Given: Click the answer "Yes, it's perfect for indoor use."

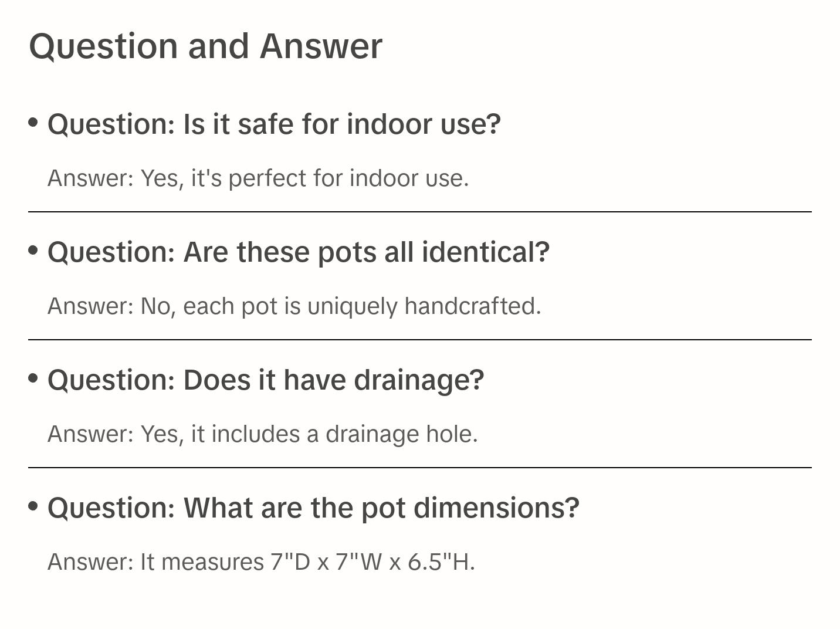Looking at the screenshot, I should pyautogui.click(x=258, y=178).
